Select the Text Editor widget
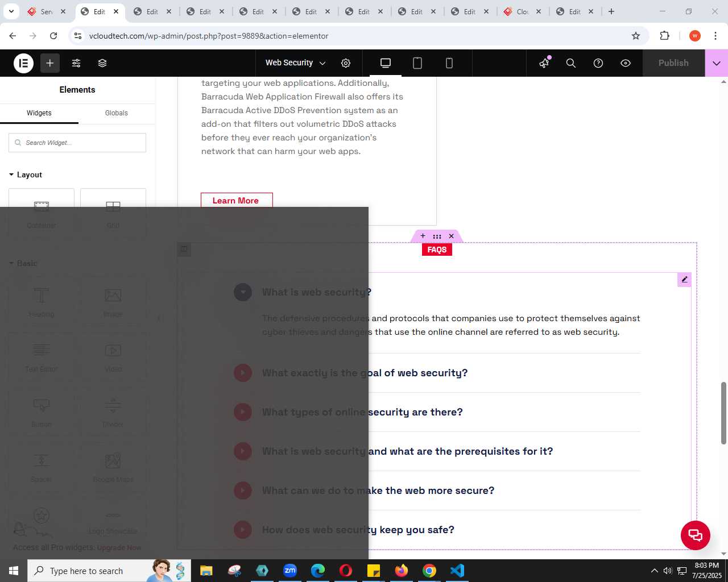This screenshot has height=582, width=728. [x=42, y=357]
